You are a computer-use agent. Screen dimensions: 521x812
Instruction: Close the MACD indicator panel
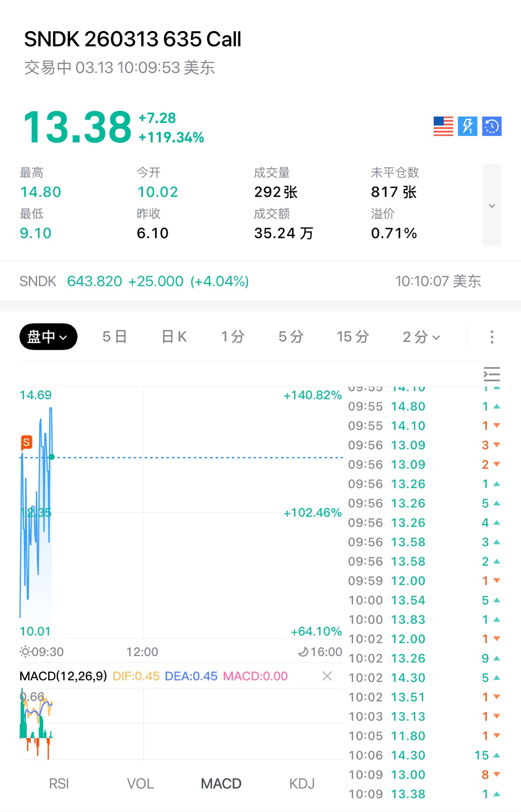coord(327,676)
